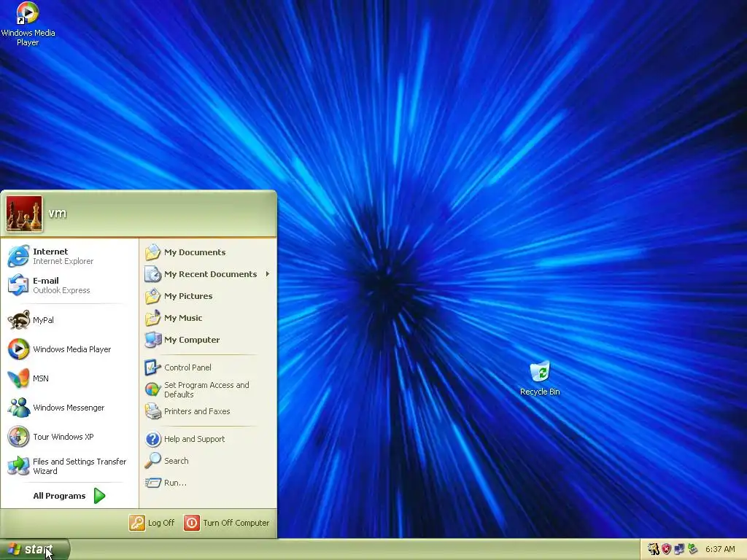This screenshot has width=747, height=560.
Task: Click the Help and Support label
Action: (x=194, y=439)
